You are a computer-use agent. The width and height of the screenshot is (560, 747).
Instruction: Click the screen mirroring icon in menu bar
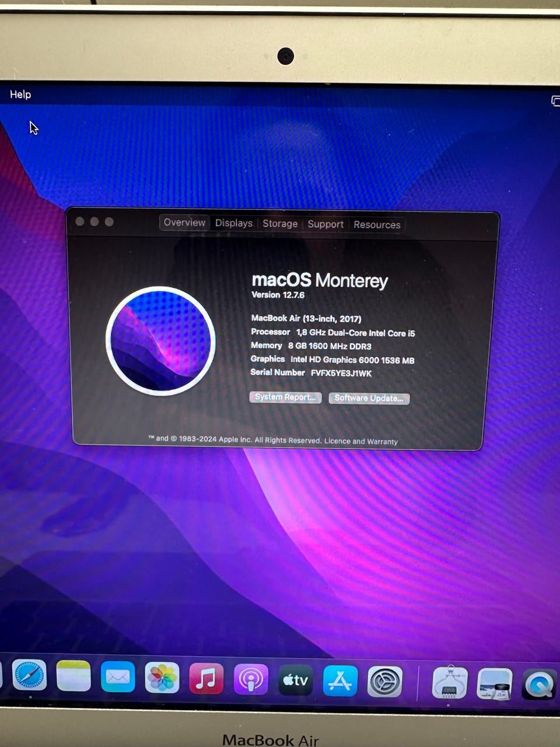click(x=555, y=101)
